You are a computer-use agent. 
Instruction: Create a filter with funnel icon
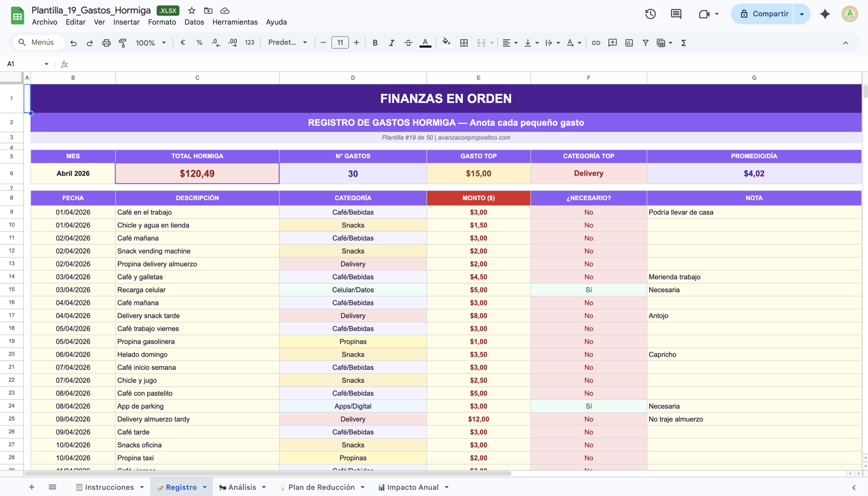(645, 43)
